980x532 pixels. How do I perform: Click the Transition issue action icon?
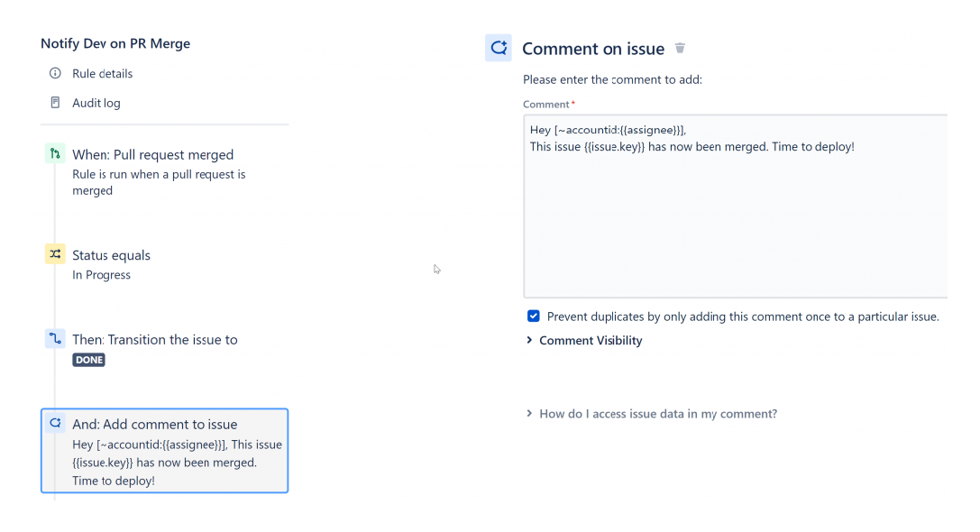(54, 339)
